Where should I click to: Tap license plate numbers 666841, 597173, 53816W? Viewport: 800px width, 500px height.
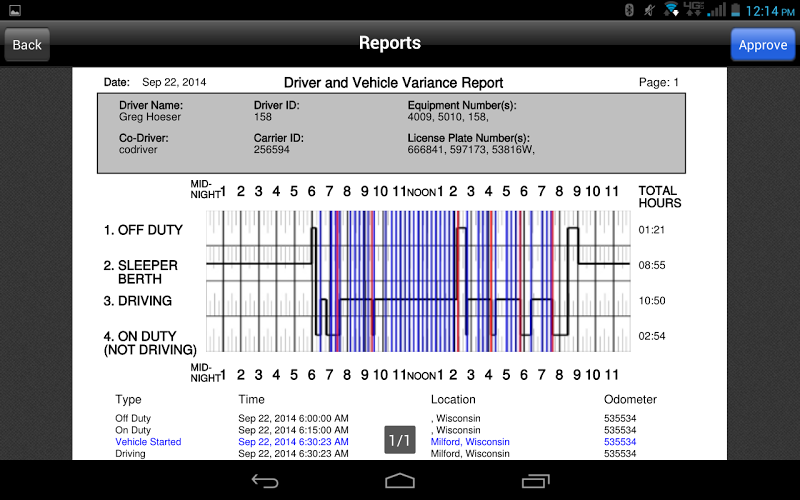point(471,149)
